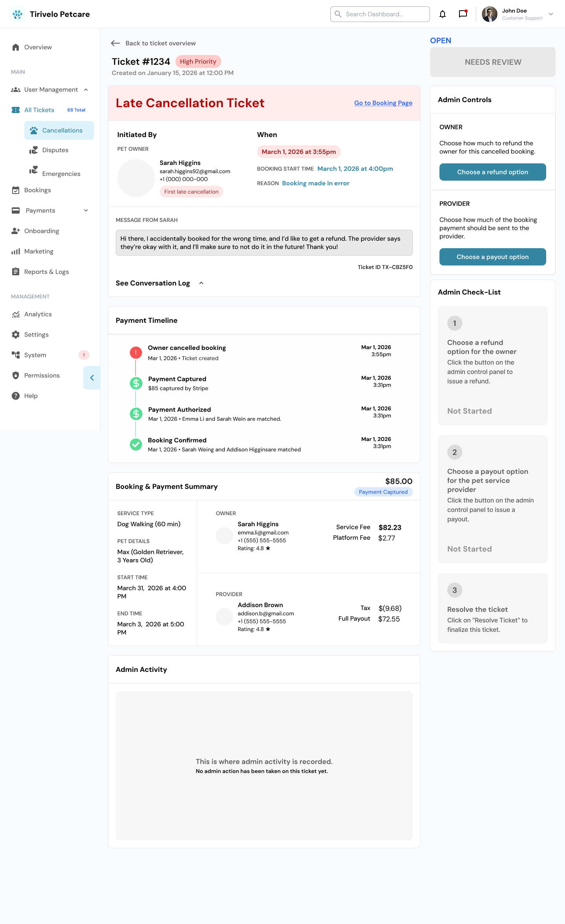Screen dimensions: 565x924
Task: Open notifications bell icon
Action: [443, 14]
